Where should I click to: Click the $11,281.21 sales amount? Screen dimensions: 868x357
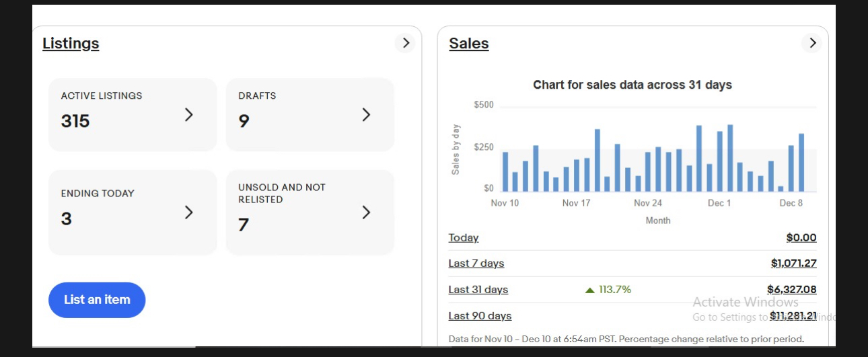pyautogui.click(x=793, y=316)
